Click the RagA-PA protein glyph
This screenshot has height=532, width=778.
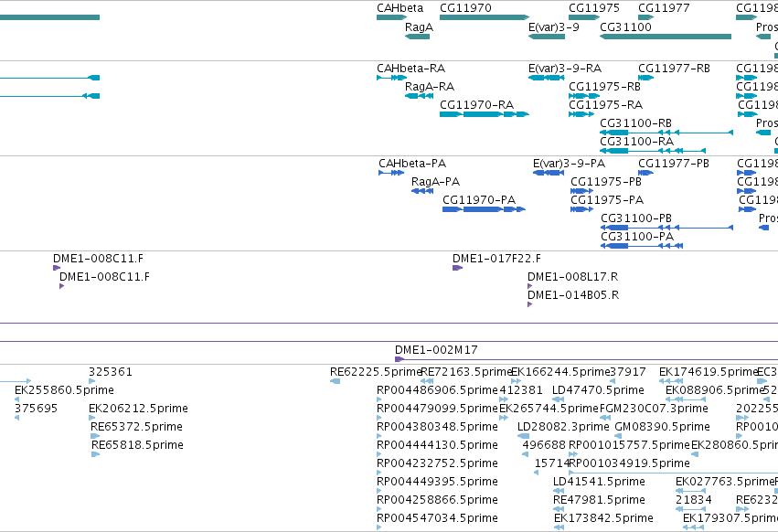(422, 191)
